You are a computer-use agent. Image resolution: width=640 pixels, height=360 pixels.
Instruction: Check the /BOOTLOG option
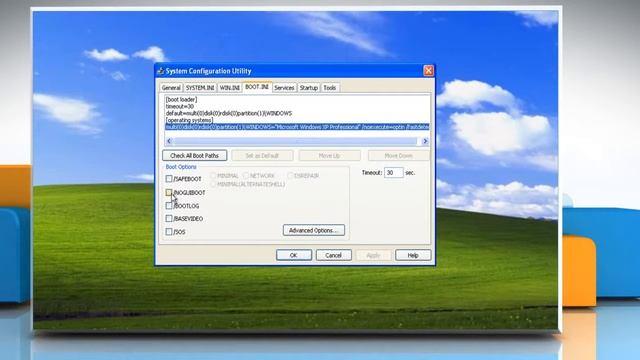pos(169,206)
